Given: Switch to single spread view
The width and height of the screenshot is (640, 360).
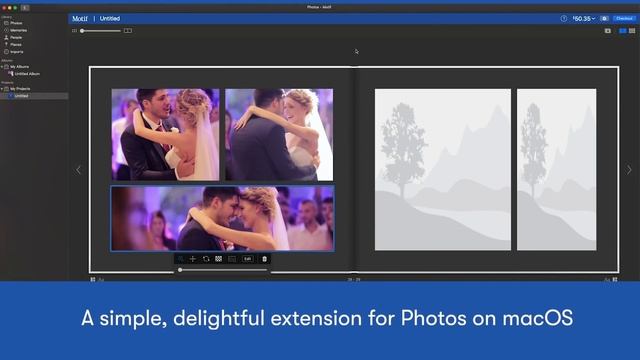Looking at the screenshot, I should point(622,31).
